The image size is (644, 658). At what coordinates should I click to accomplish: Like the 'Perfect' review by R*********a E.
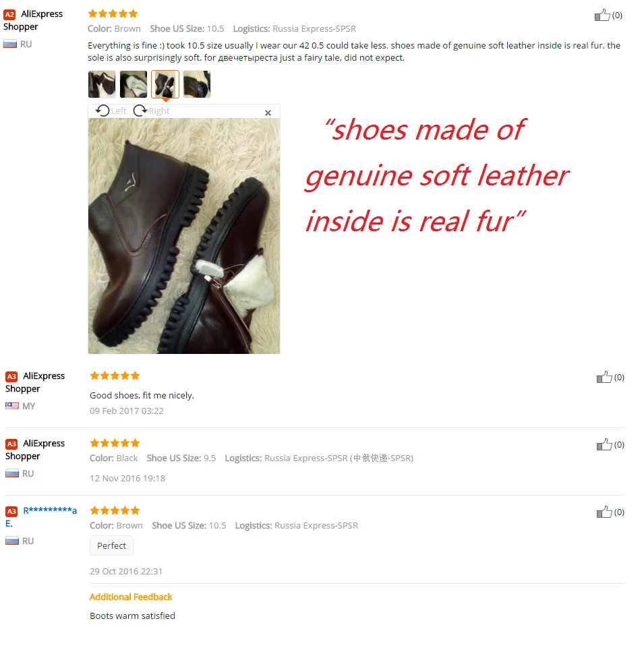coord(604,512)
